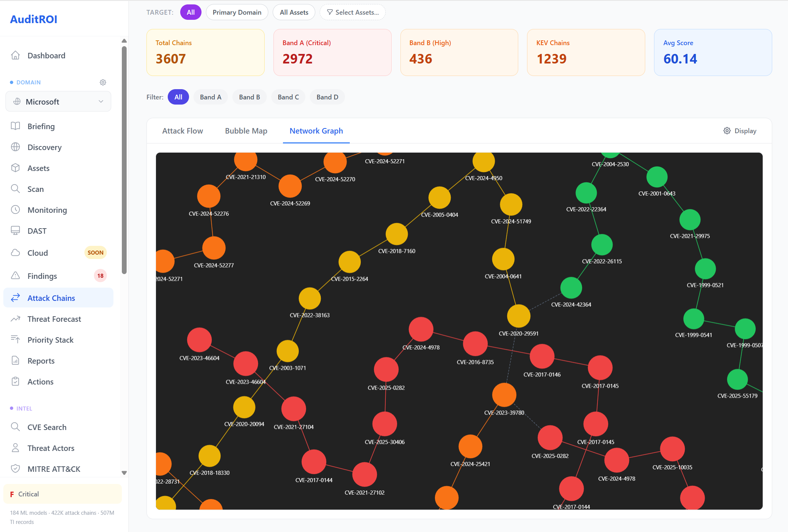Screen dimensions: 788x532
Task: Click the MITRE ATT&CK shield icon
Action: pos(15,469)
